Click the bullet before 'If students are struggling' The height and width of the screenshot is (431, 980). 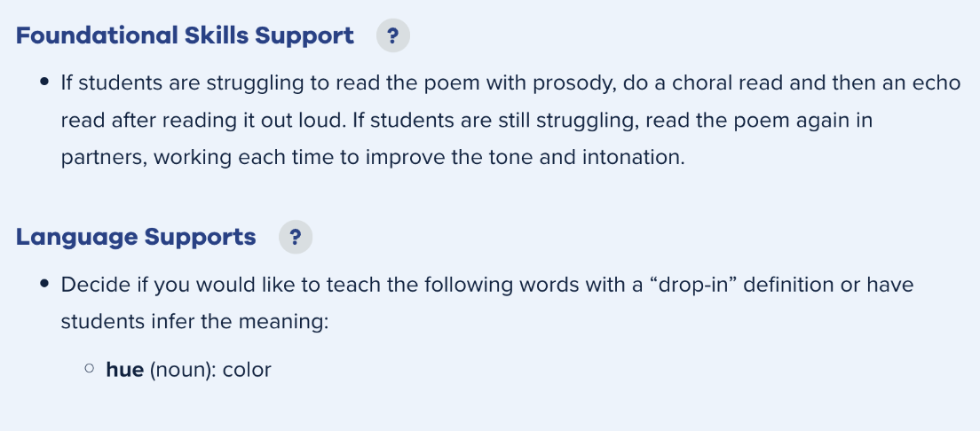(x=43, y=82)
